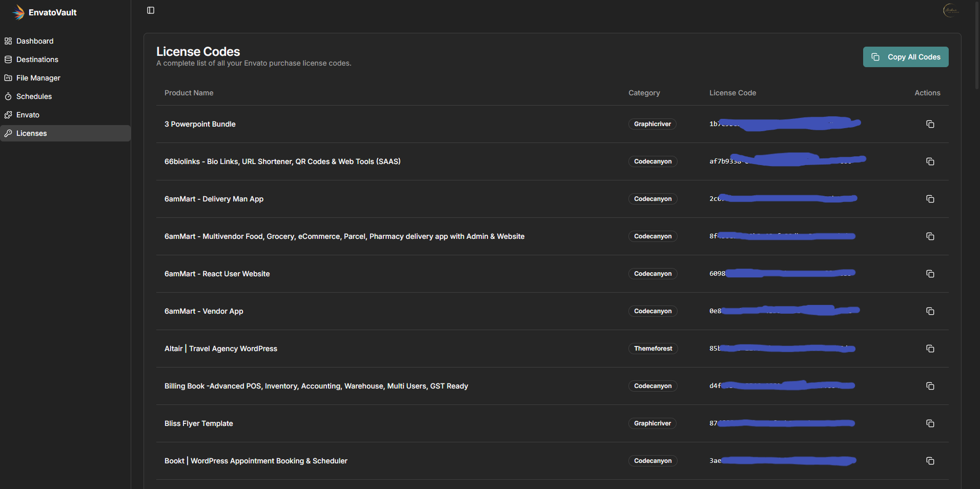Click the Schedules timer icon in sidebar
Viewport: 980px width, 489px height.
[x=8, y=96]
